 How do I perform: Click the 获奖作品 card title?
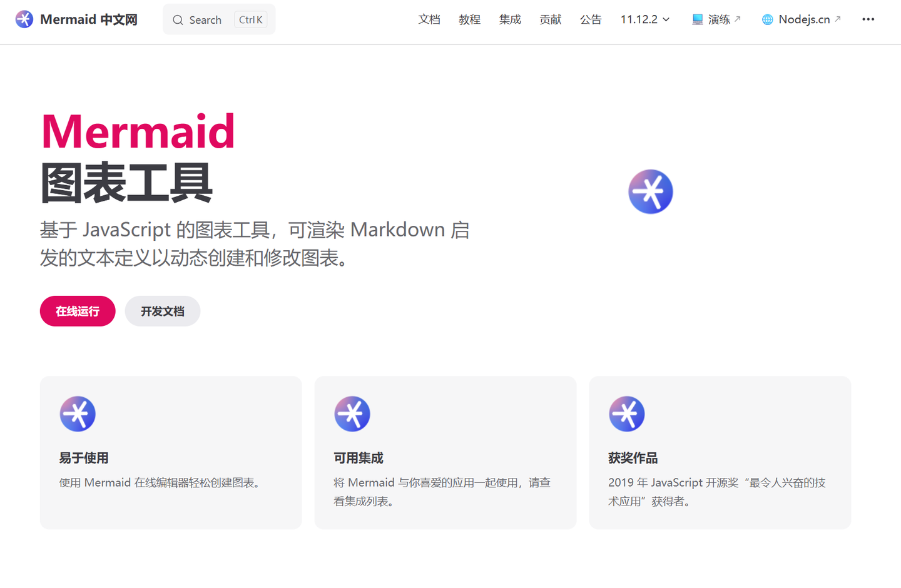[x=633, y=458]
